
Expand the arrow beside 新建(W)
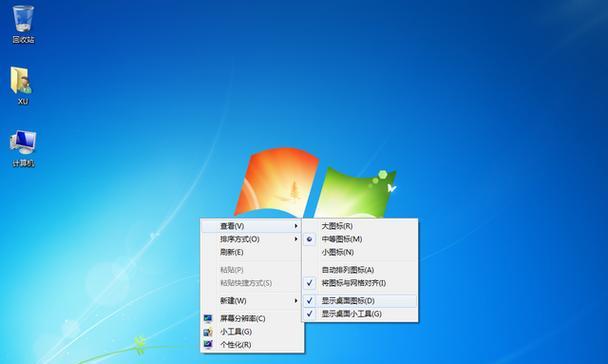(x=296, y=301)
